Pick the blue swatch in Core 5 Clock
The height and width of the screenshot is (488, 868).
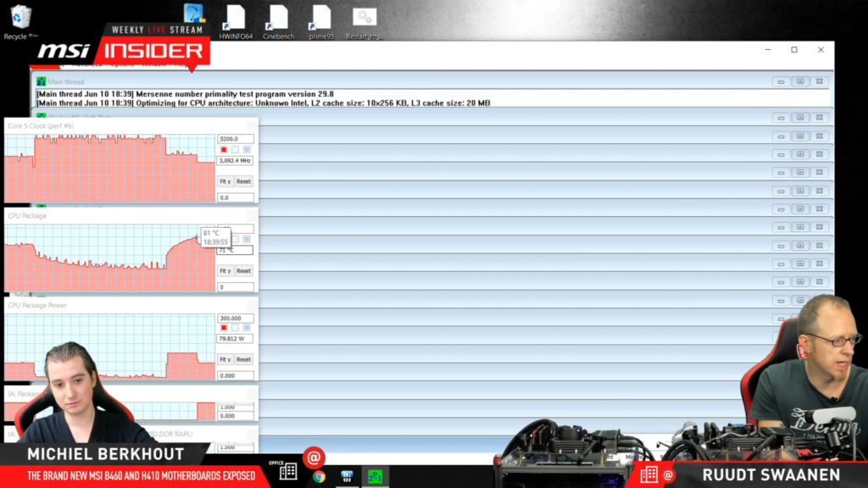tap(247, 149)
